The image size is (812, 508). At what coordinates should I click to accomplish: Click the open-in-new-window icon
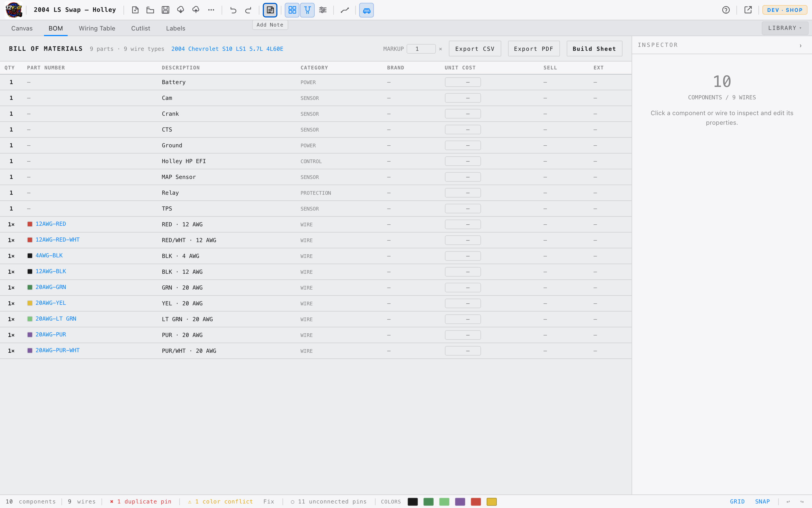(748, 10)
